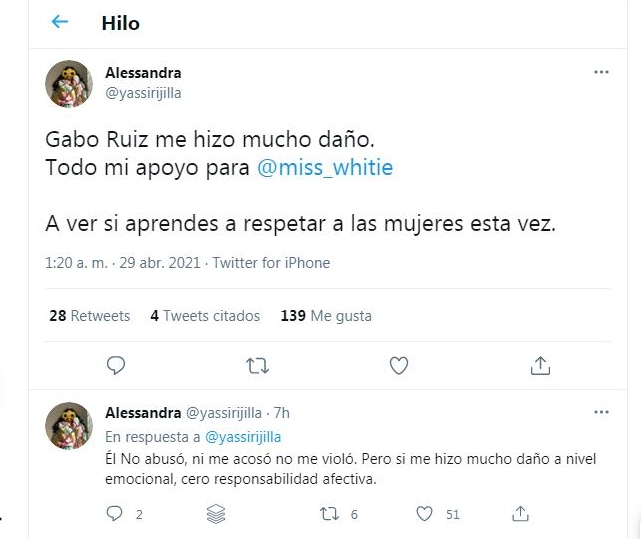
Task: Click Alessandra's avatar on the reply
Action: coord(69,425)
